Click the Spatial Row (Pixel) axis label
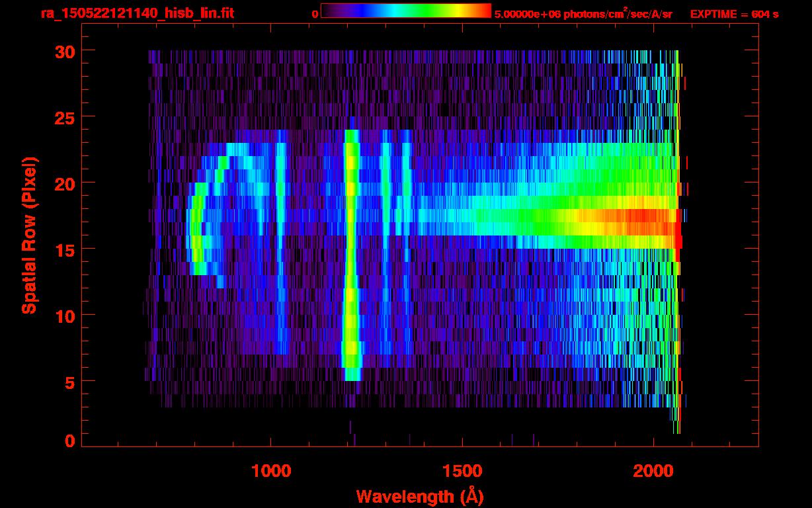This screenshot has width=812, height=508. click(28, 235)
